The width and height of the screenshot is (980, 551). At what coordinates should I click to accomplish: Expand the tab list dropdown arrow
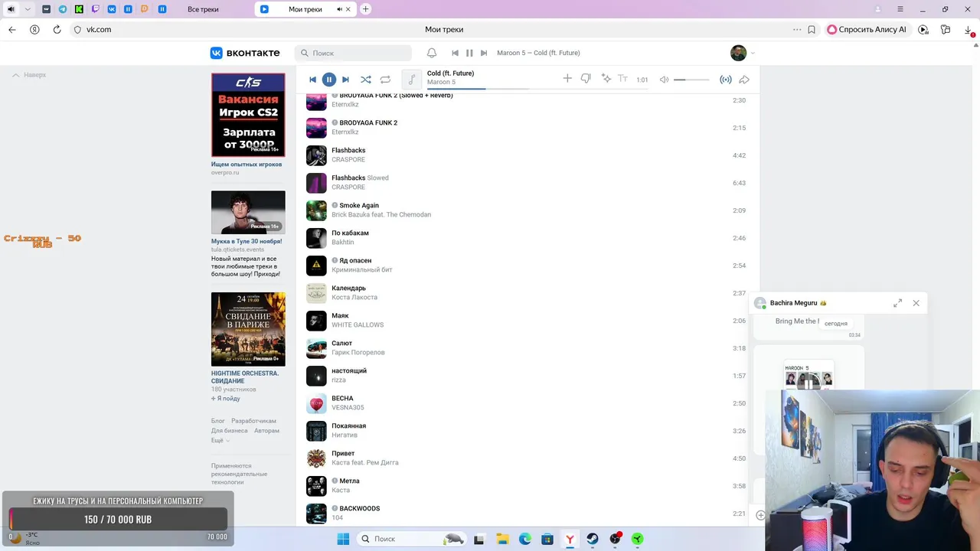coord(28,9)
